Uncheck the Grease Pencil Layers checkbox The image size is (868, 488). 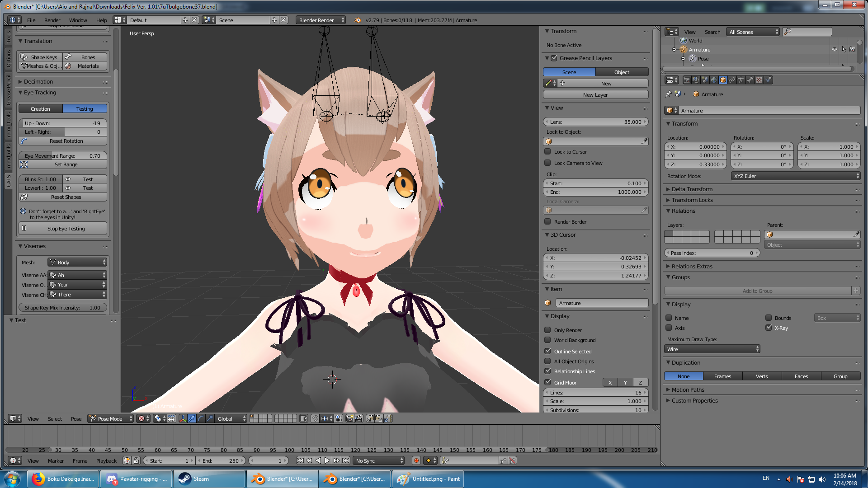(554, 58)
